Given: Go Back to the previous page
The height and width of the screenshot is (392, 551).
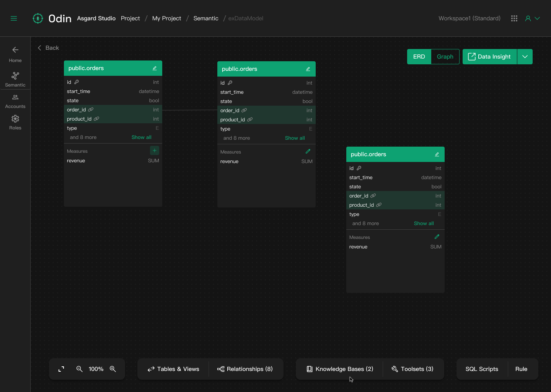Looking at the screenshot, I should point(48,48).
